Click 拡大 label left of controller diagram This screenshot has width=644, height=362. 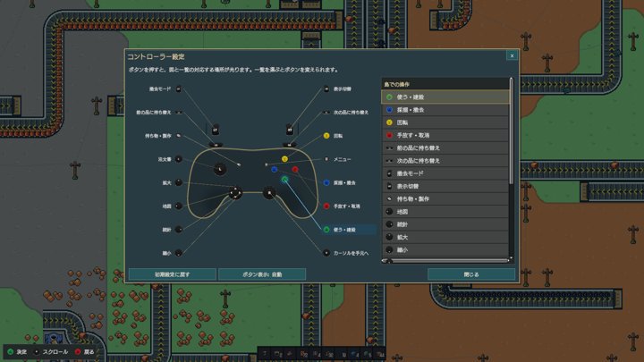166,182
